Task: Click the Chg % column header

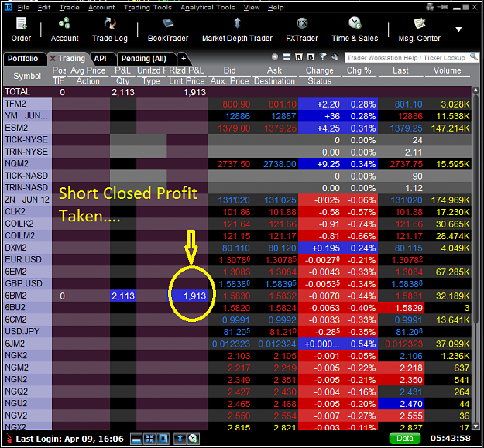Action: tap(359, 70)
